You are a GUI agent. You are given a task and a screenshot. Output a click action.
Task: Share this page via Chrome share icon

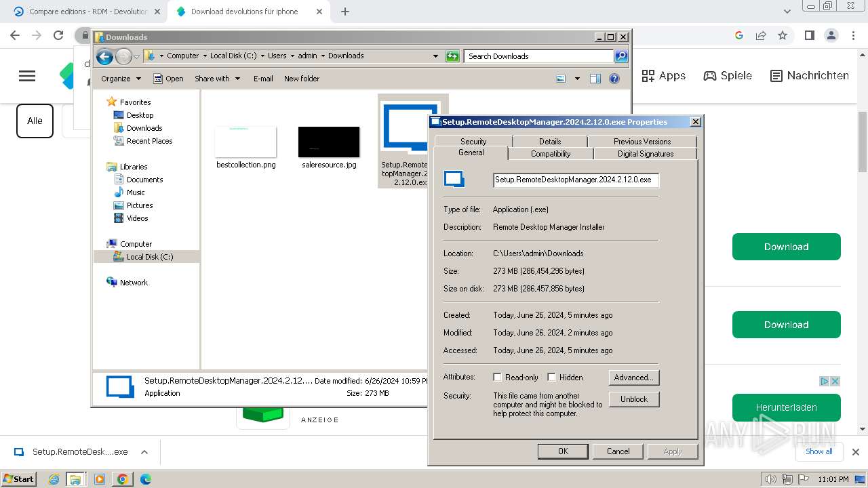point(761,35)
